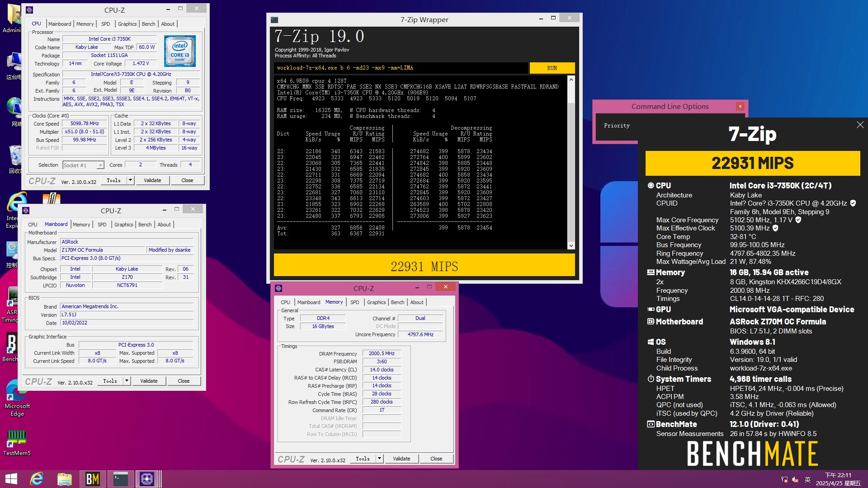Close the BenchMate result panel with X
868x488 pixels.
tap(860, 125)
